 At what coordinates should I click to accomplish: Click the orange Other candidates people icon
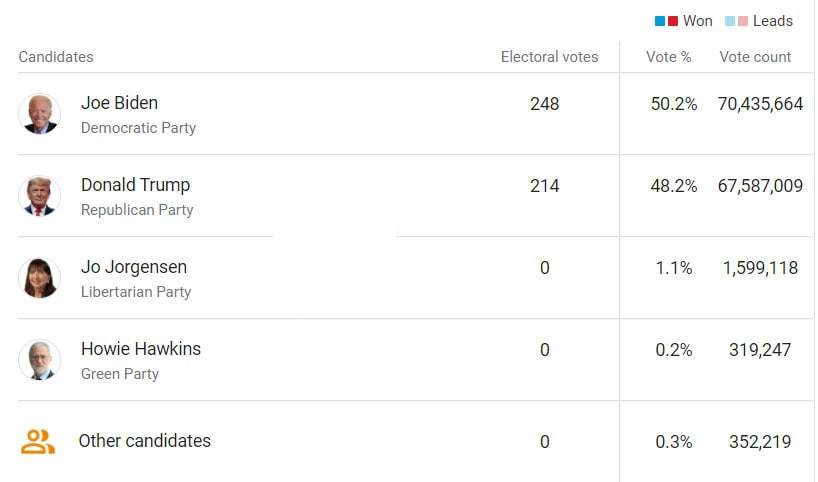pos(38,441)
